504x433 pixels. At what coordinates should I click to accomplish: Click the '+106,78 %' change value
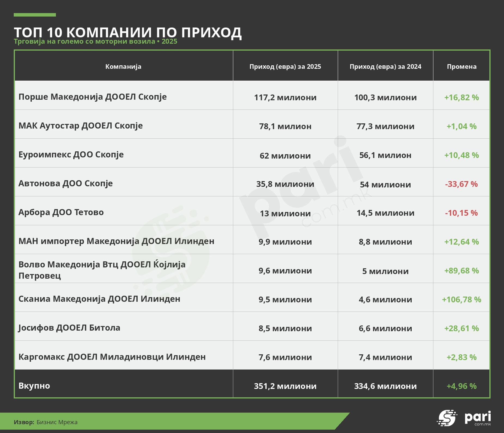click(x=462, y=300)
